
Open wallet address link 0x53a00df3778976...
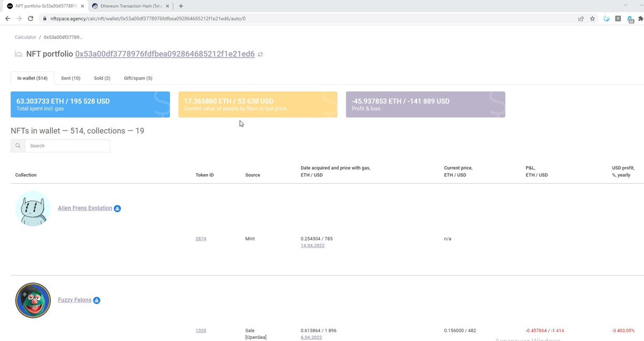click(164, 54)
